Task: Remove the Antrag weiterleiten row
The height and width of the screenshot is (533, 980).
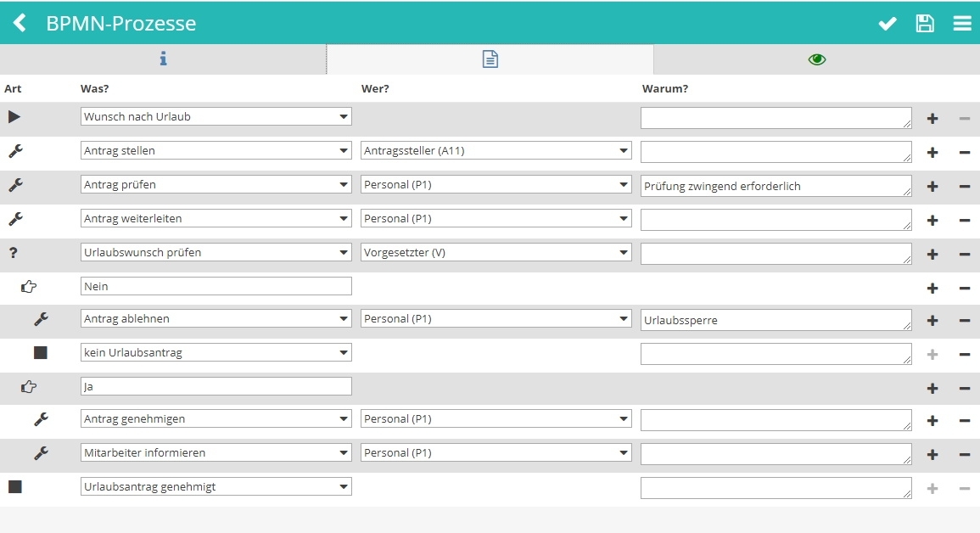Action: (x=965, y=220)
